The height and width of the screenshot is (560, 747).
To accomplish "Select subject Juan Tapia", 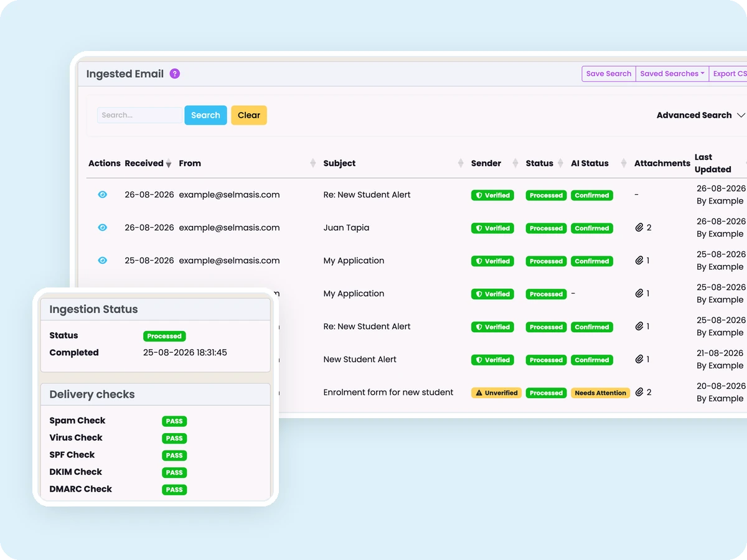I will point(346,228).
